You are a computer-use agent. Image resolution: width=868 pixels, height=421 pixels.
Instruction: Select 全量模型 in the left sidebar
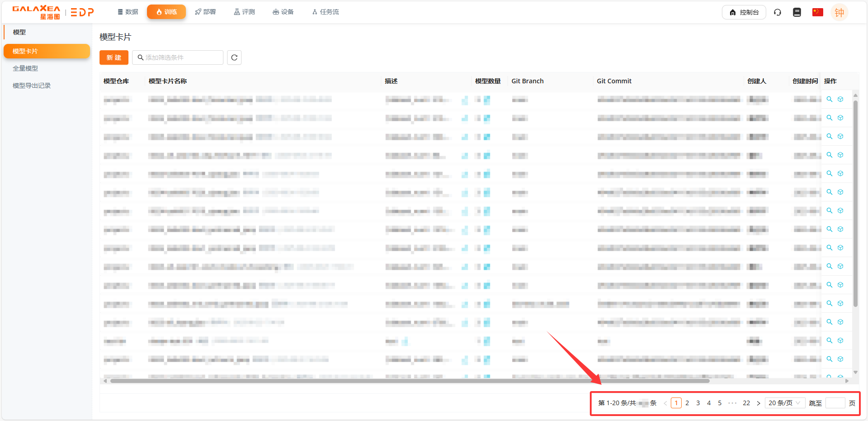pos(25,68)
